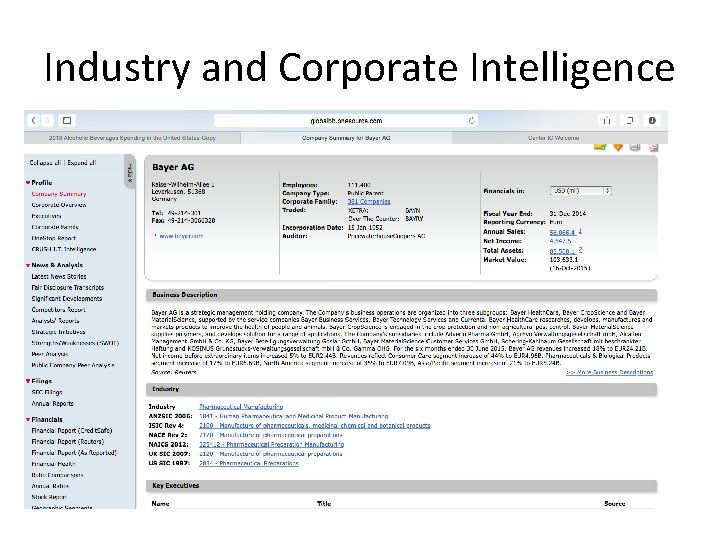This screenshot has width=720, height=540.
Task: Reload the page with the refresh icon
Action: point(471,120)
